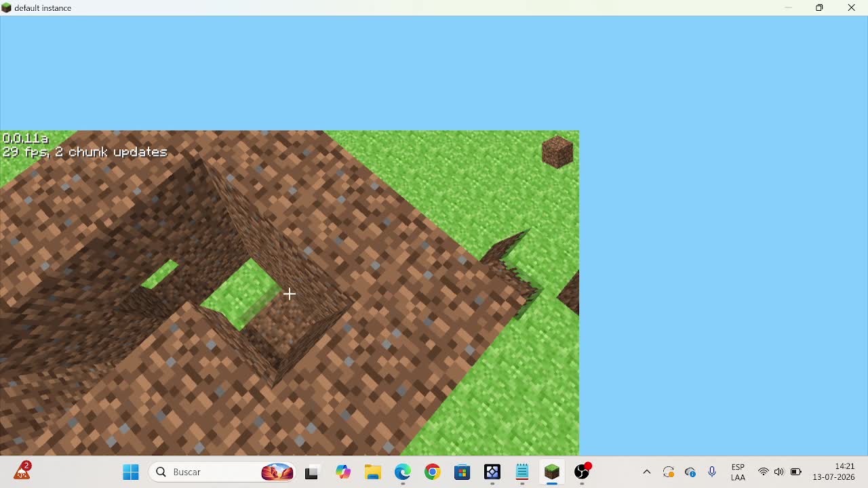
Task: Click the '29 fps, 2 chunk updates' text
Action: pyautogui.click(x=85, y=152)
